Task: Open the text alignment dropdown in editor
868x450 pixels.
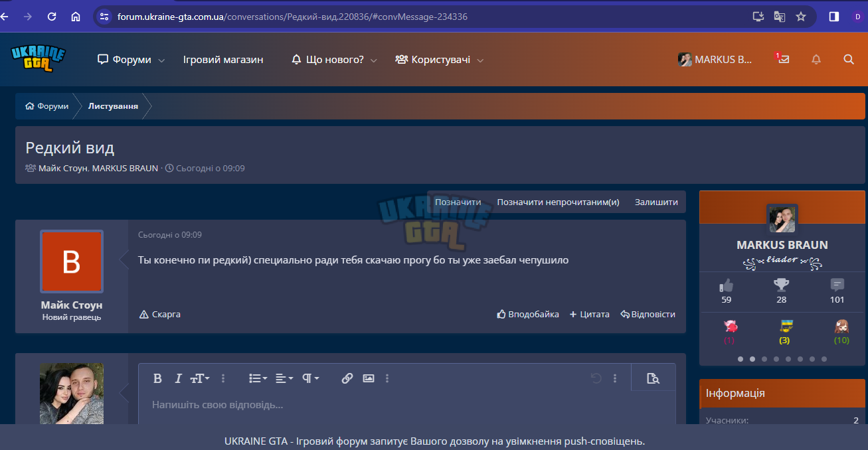Action: tap(284, 378)
